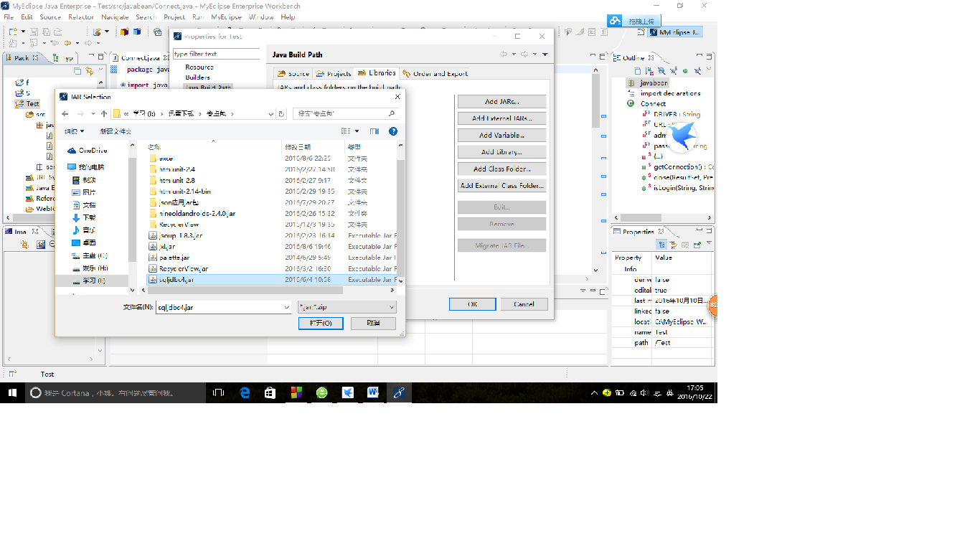Click Store icon in taskbar
980x551 pixels.
coord(270,392)
